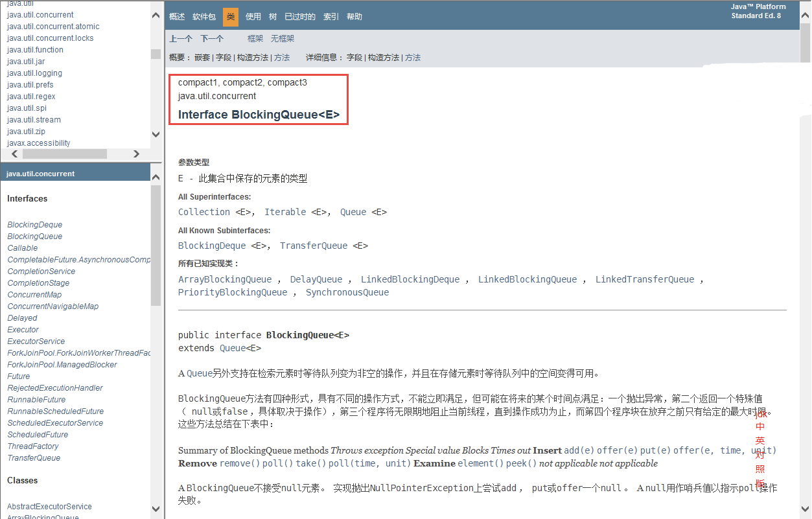Select java.util.function in package list

point(35,50)
